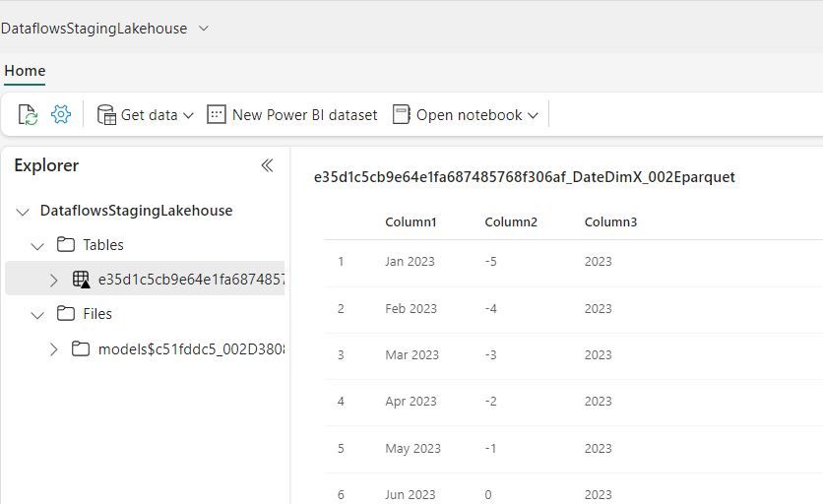Expand the models$c51fddc5 folder chevron

[x=53, y=349]
